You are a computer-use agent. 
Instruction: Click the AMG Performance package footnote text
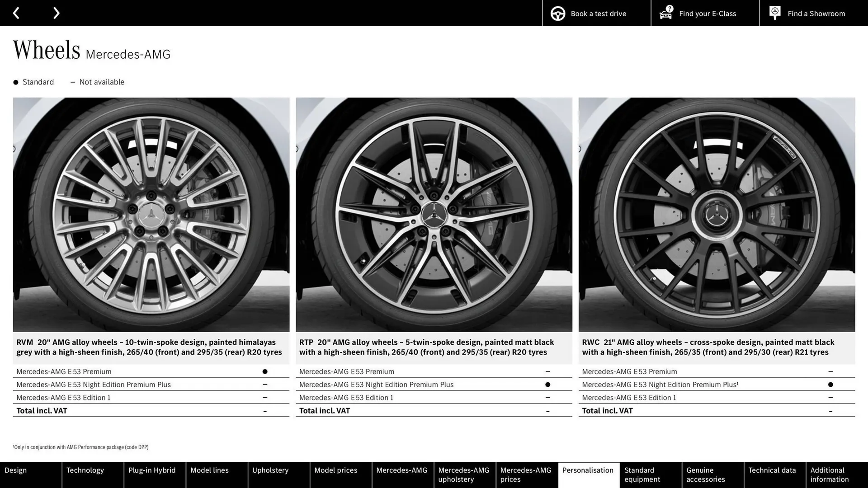(x=81, y=447)
